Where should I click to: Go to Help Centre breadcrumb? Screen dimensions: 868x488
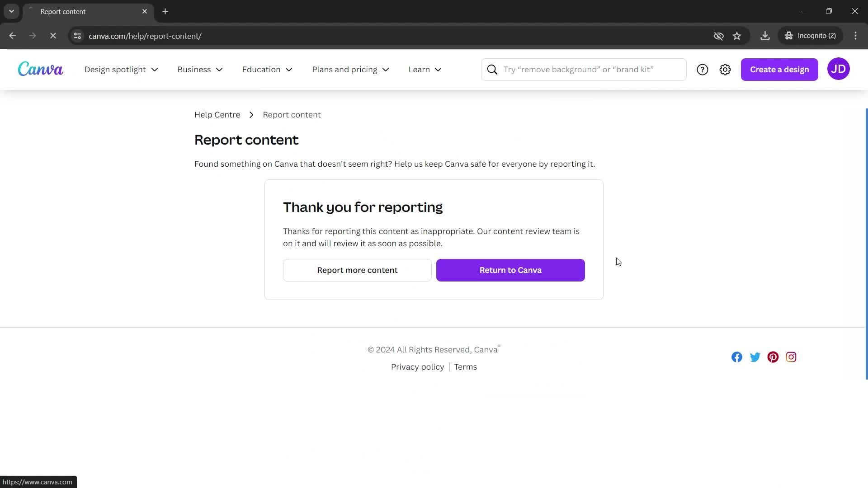pyautogui.click(x=217, y=115)
